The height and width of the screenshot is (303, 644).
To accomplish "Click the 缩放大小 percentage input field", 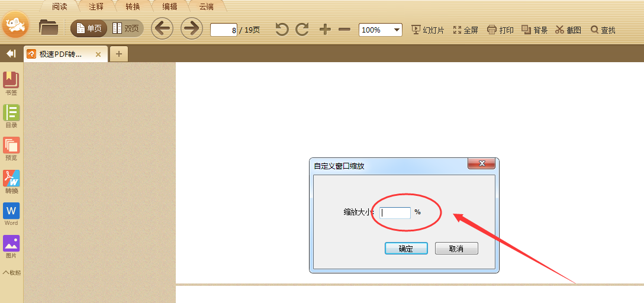I will tap(395, 212).
